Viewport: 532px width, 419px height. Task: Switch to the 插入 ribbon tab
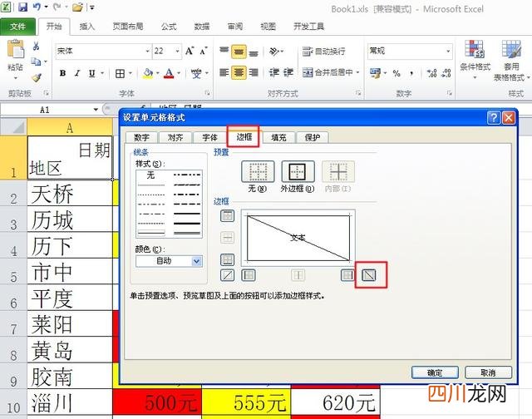pos(86,26)
